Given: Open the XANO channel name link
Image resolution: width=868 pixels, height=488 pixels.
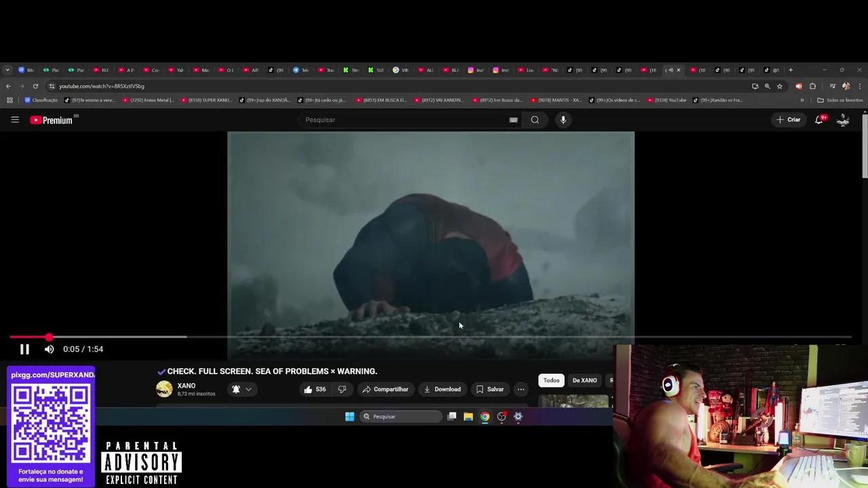Looking at the screenshot, I should coord(186,386).
